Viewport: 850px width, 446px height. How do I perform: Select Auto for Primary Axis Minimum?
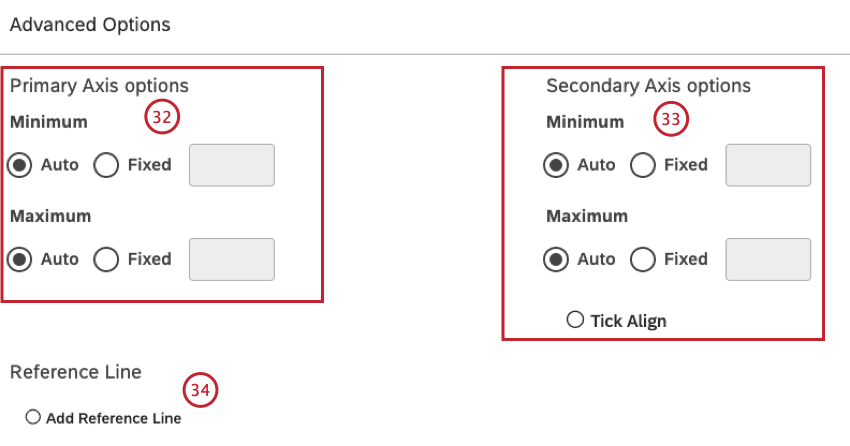[x=20, y=165]
